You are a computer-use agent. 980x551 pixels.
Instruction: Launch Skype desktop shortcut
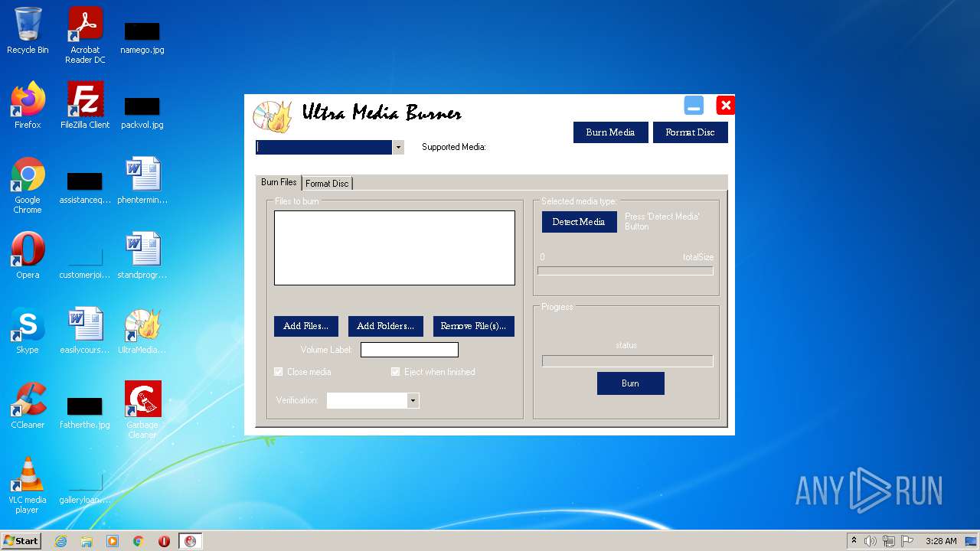click(28, 331)
